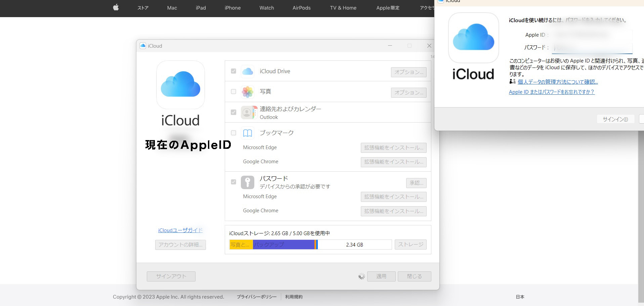This screenshot has width=644, height=306.
Task: Click the サインイン button in the dialog
Action: pyautogui.click(x=615, y=119)
